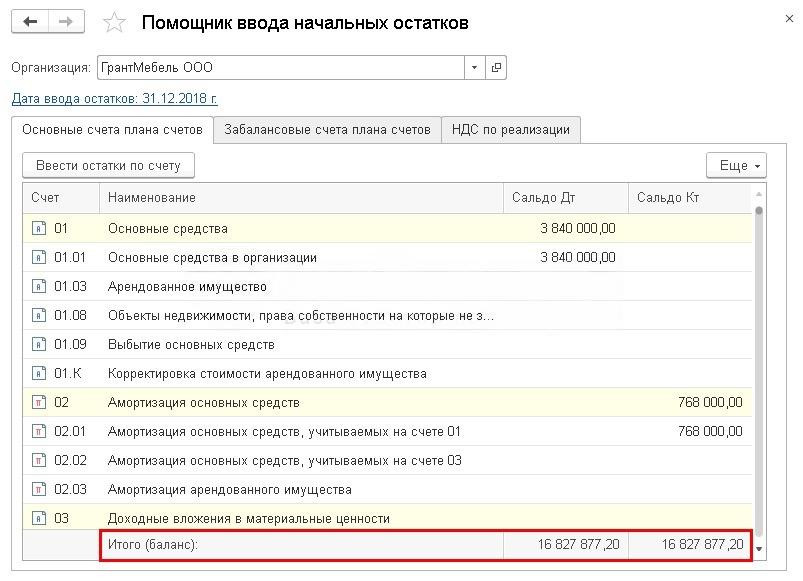Click total debit 16 827 877,20
This screenshot has height=581, width=803.
(x=578, y=544)
